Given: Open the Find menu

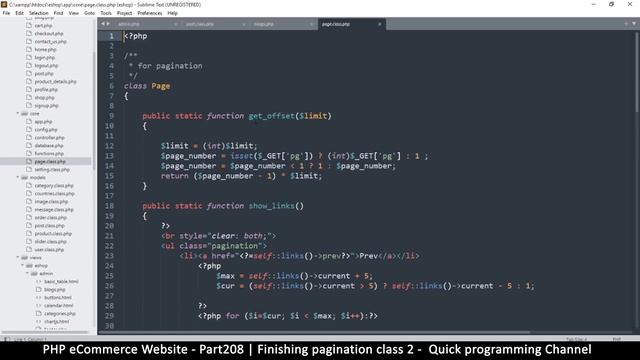Looking at the screenshot, I should coord(58,13).
